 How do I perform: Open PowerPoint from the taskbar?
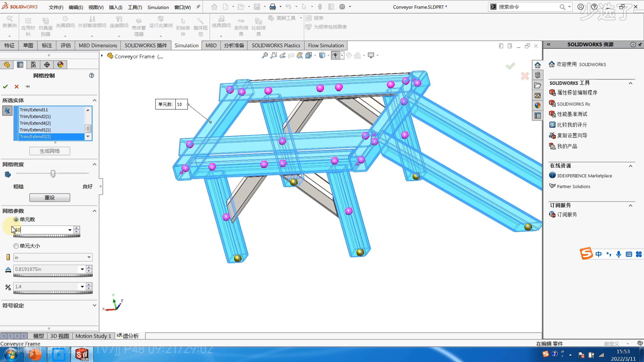coord(35,354)
